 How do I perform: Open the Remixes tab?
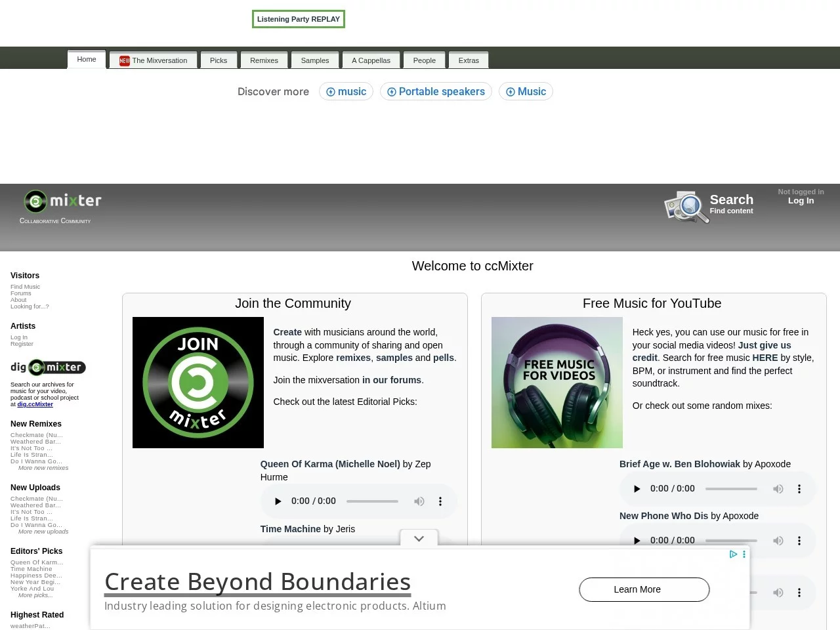(264, 60)
